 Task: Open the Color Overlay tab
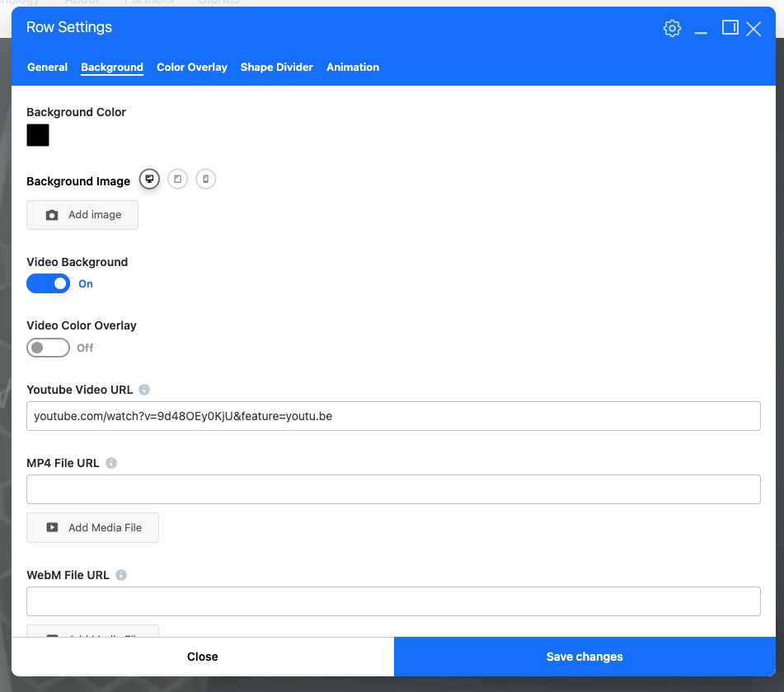192,68
